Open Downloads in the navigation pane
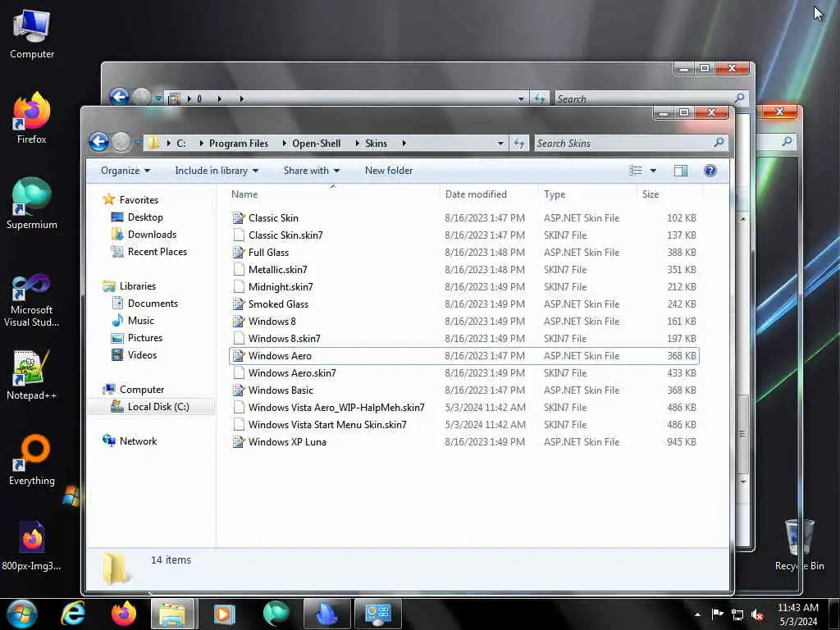Screen dimensions: 840x630 [x=152, y=234]
